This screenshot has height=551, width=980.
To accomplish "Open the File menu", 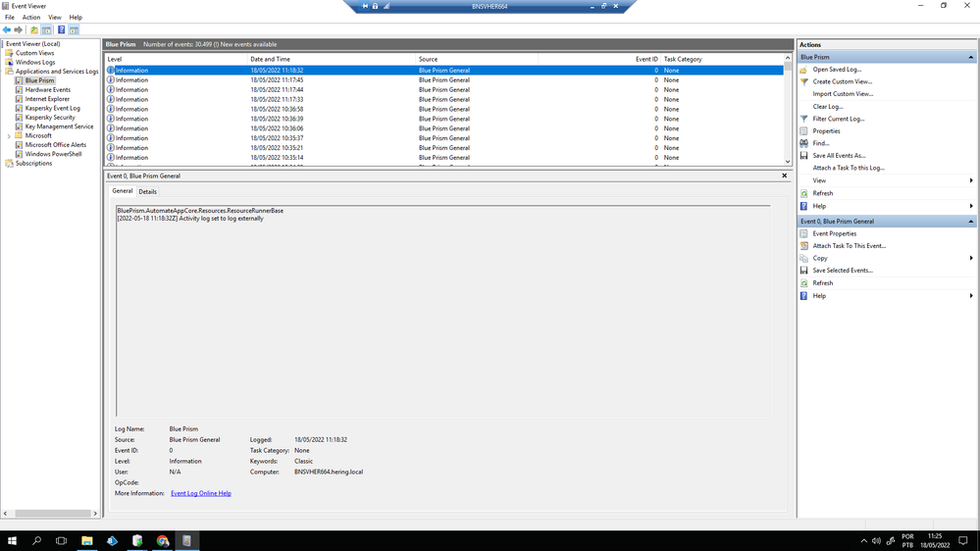I will point(10,18).
